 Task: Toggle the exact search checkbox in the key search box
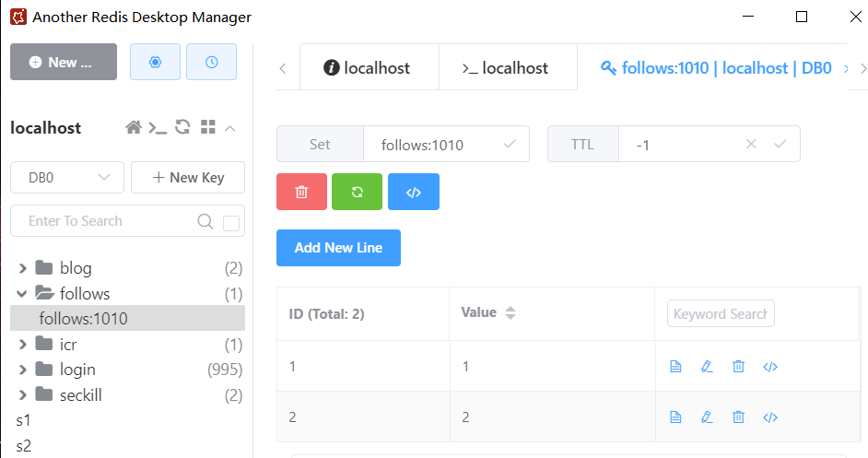point(231,222)
